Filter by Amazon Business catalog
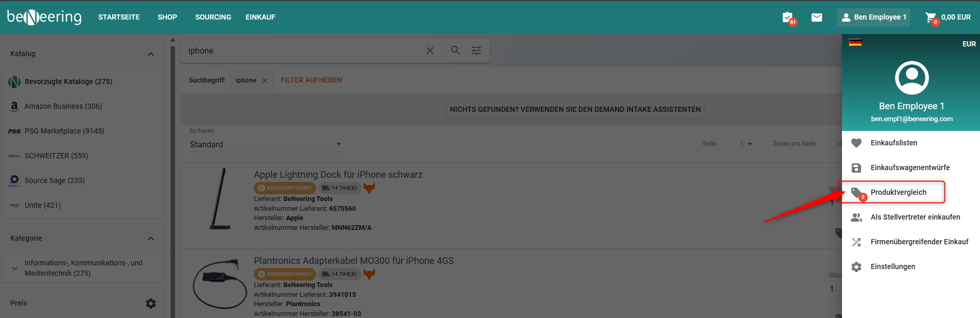980x318 pixels. [x=63, y=106]
